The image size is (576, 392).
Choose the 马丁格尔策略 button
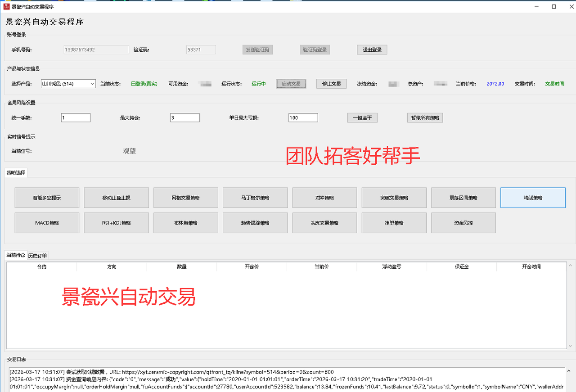click(x=255, y=198)
